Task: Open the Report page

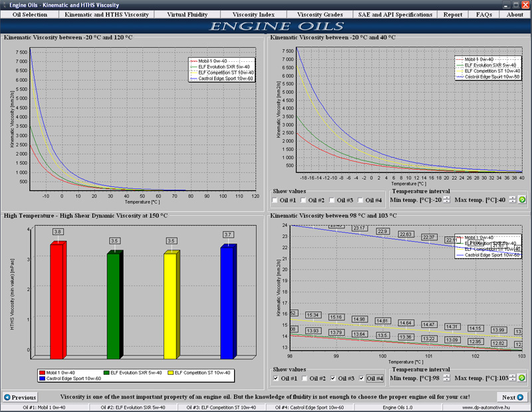Action: (x=453, y=14)
